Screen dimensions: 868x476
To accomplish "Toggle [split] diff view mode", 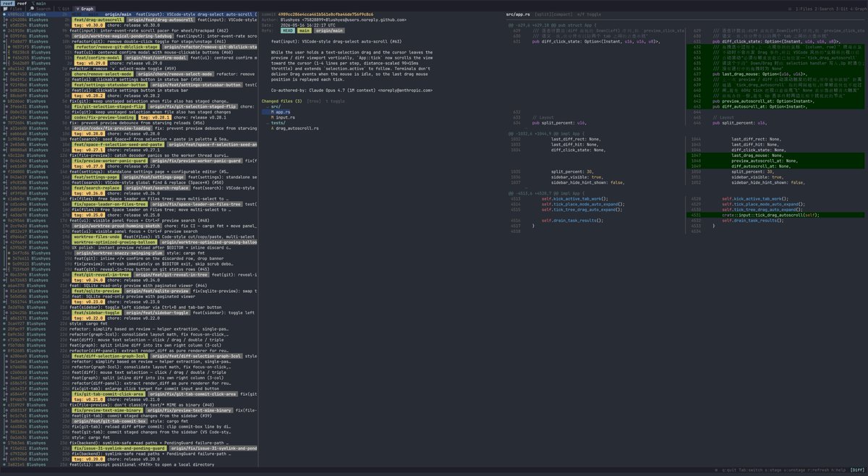I will point(545,14).
